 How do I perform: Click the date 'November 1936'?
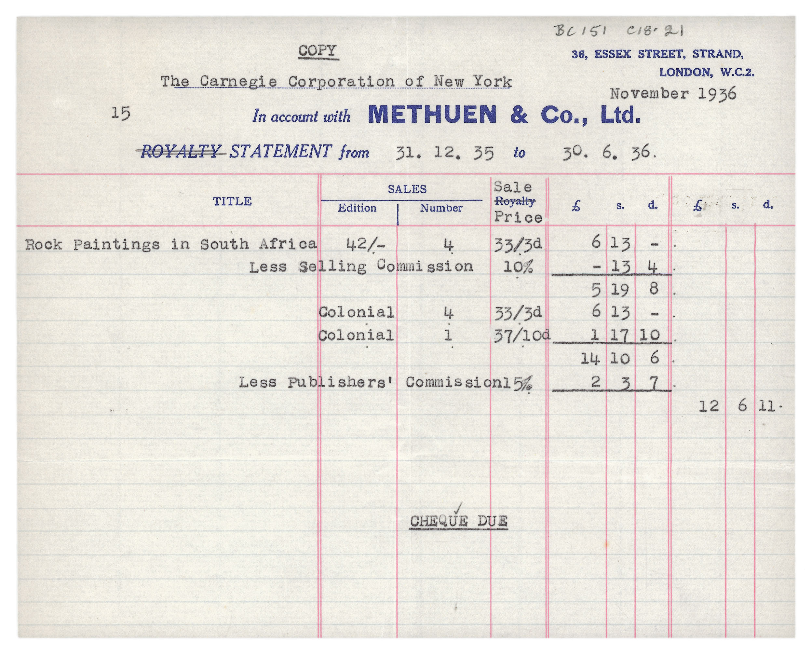tap(673, 93)
